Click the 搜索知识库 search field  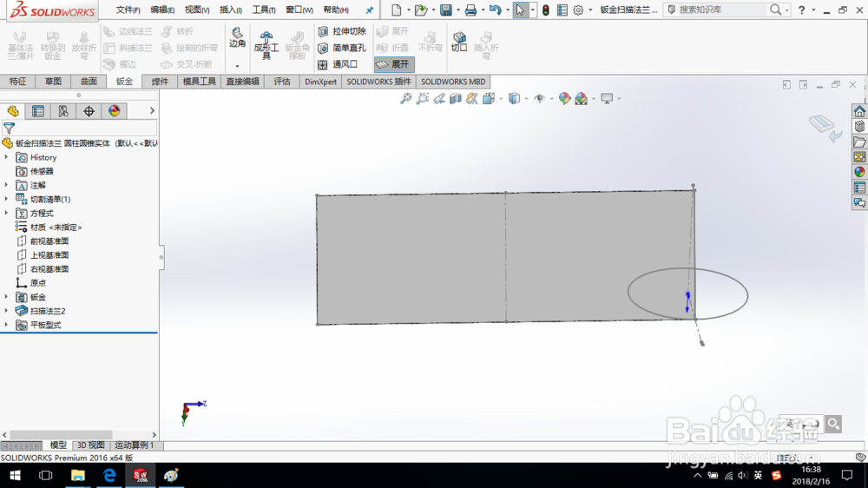[x=721, y=10]
